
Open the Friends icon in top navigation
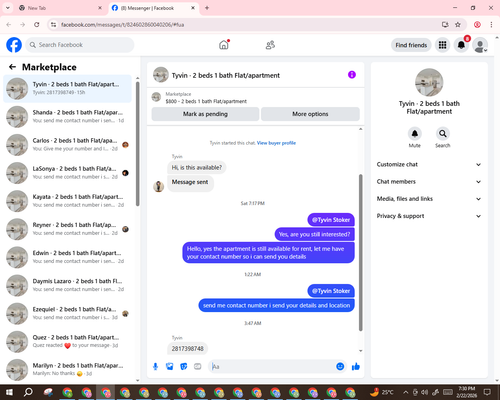(x=270, y=45)
